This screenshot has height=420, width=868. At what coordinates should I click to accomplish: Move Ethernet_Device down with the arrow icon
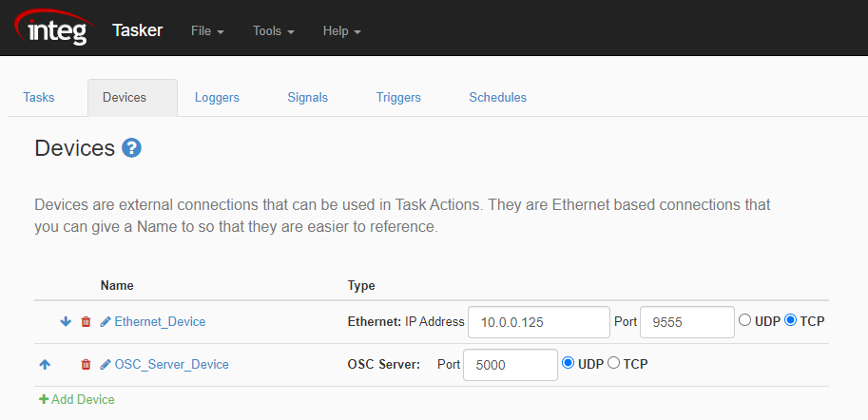(66, 321)
